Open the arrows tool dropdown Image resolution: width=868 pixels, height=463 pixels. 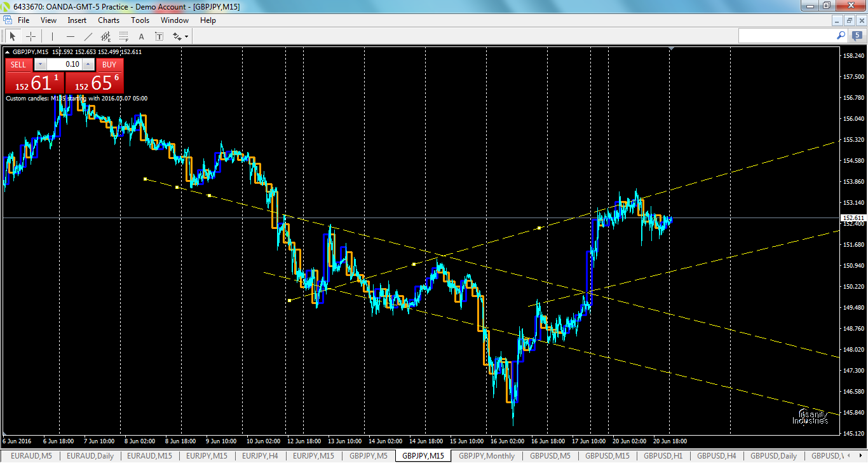(x=186, y=36)
